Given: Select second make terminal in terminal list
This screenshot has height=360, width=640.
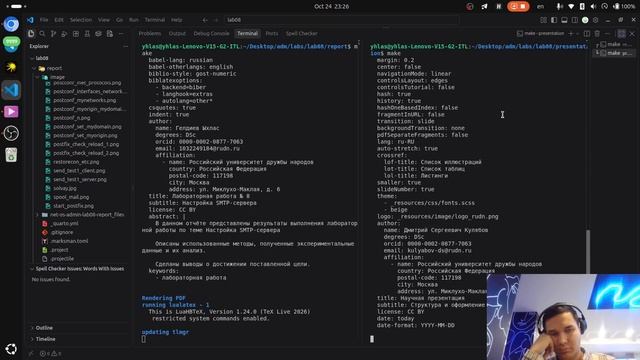Looking at the screenshot, I should 615,53.
